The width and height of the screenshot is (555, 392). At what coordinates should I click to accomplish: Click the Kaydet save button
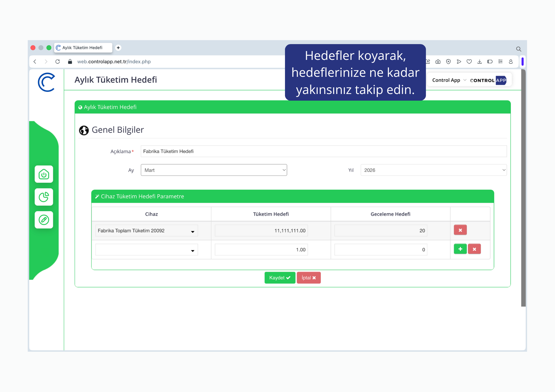point(280,278)
